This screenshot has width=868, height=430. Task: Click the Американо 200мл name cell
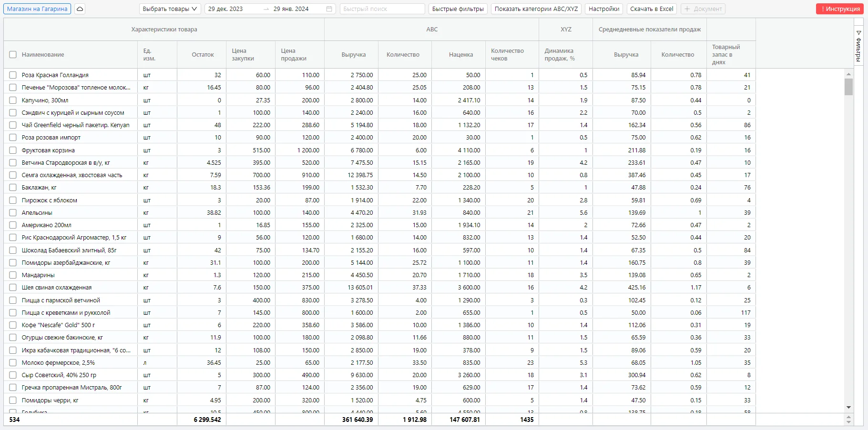[x=46, y=225]
